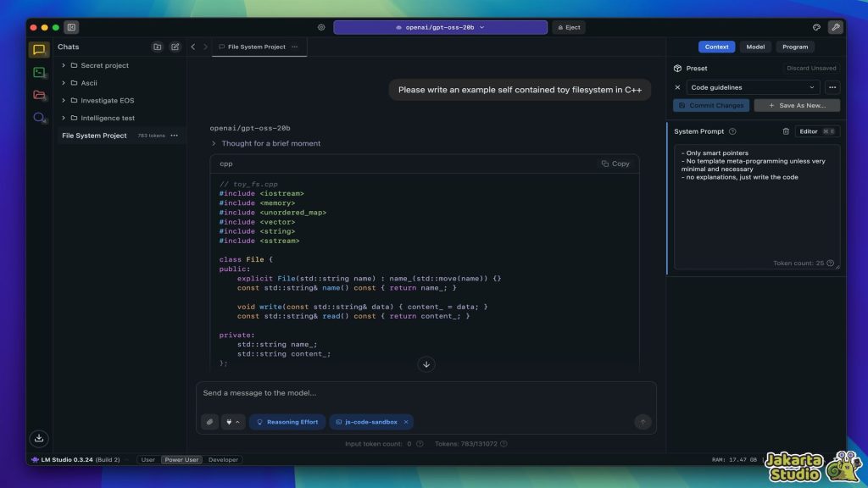This screenshot has width=868, height=488.
Task: Open the Code guidelines preset dropdown
Action: [x=753, y=87]
